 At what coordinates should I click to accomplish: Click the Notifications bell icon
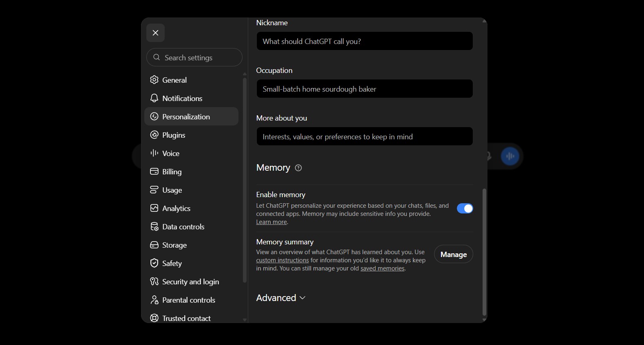pyautogui.click(x=154, y=98)
